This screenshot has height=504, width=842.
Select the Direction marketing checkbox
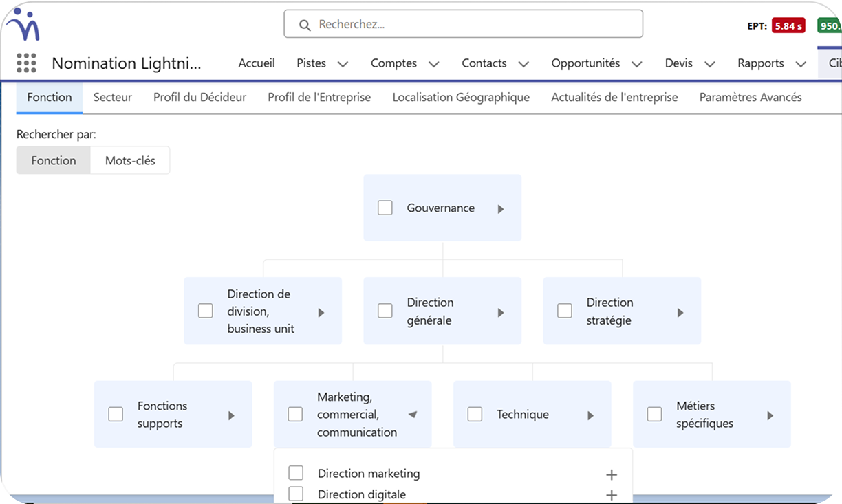point(296,473)
